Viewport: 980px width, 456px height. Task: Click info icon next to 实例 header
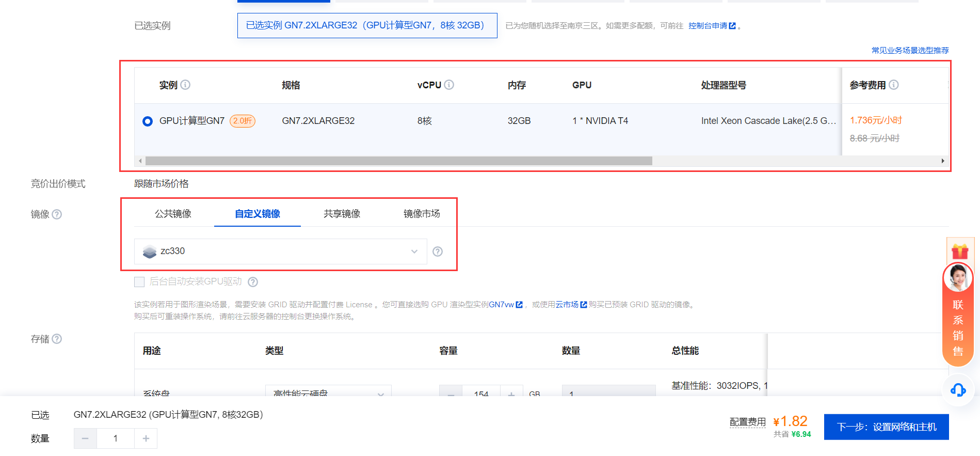(185, 85)
